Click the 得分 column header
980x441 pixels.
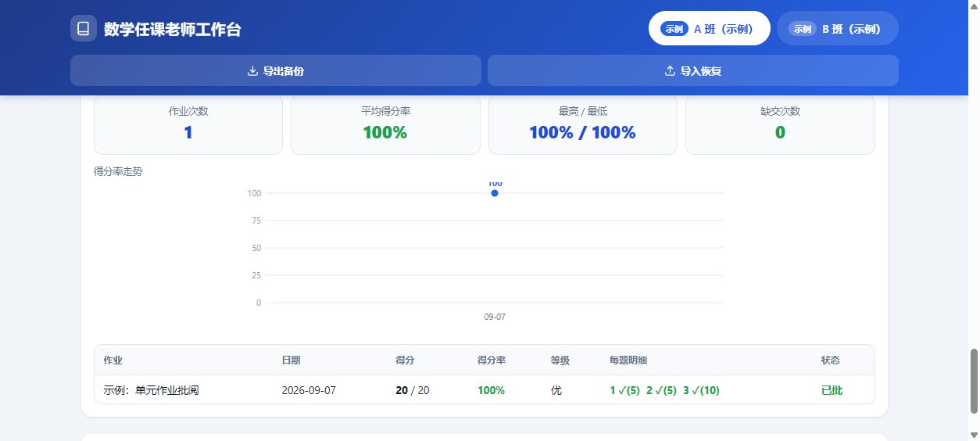point(405,360)
